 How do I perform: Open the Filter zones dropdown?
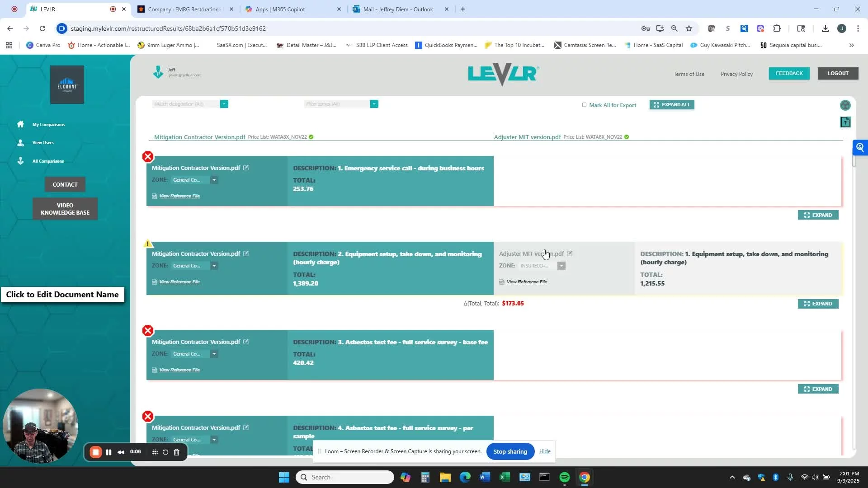[374, 104]
